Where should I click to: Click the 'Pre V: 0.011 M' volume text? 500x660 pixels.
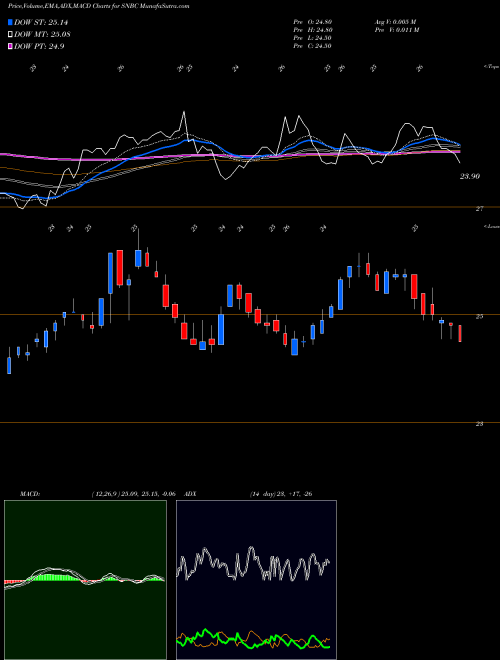pos(396,30)
